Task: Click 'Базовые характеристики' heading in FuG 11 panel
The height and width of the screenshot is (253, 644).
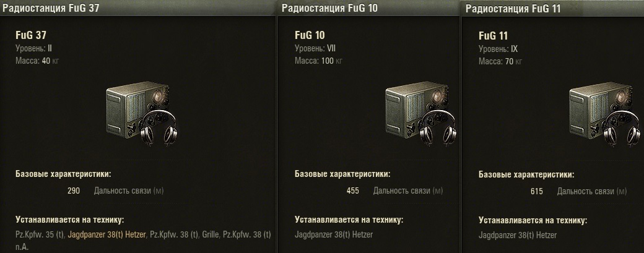Action: [x=526, y=174]
